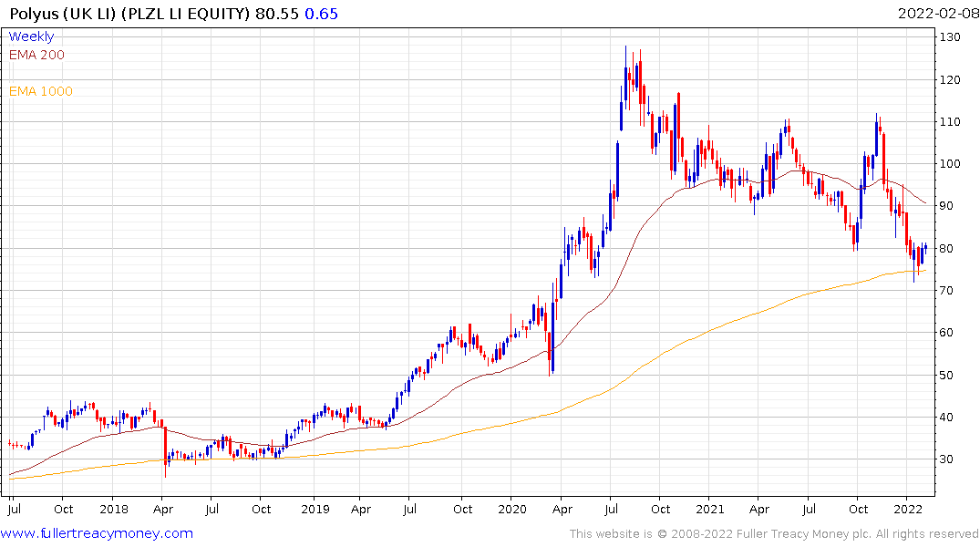Click the 2021 year label on time axis
980x547 pixels.
click(x=710, y=509)
